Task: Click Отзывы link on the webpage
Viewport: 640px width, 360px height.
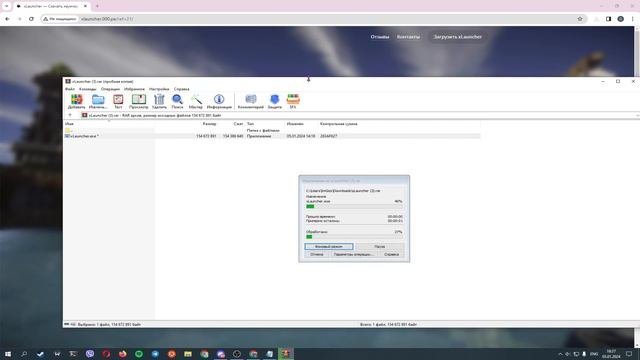Action: point(380,37)
